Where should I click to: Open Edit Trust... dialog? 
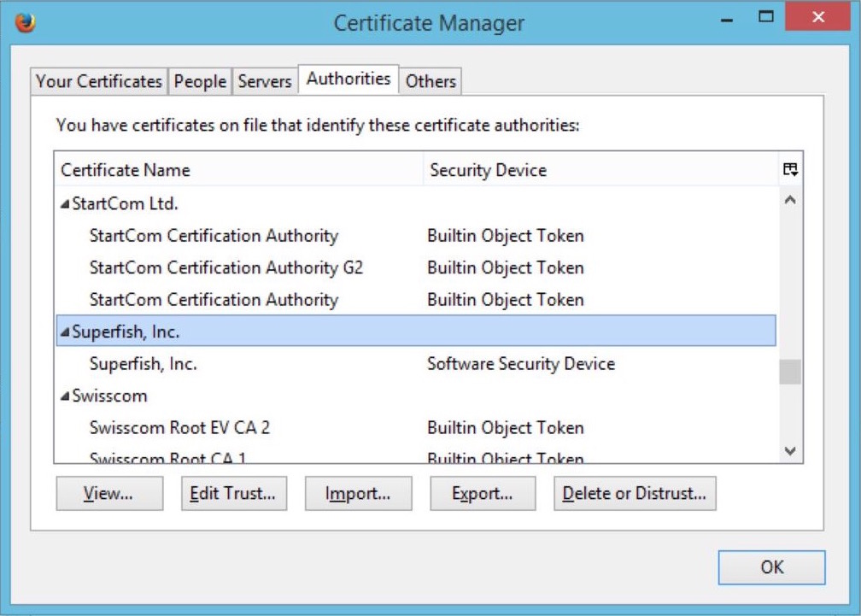click(234, 493)
